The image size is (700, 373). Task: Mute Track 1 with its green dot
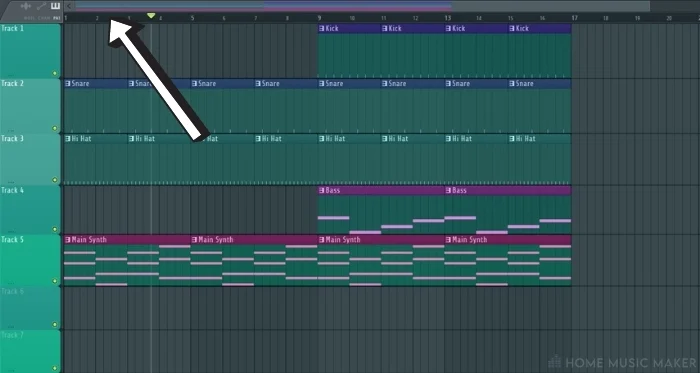click(x=55, y=73)
